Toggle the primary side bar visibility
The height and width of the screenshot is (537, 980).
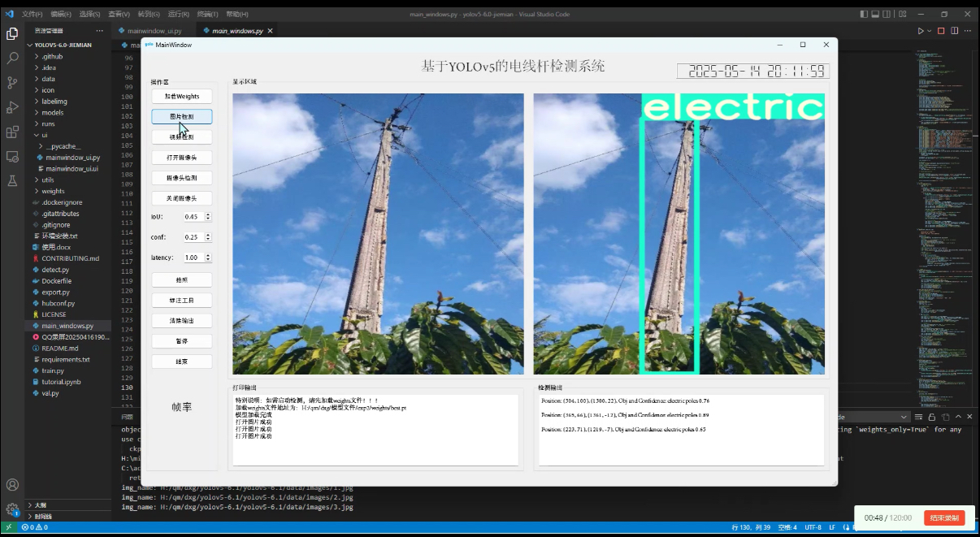[x=862, y=14]
